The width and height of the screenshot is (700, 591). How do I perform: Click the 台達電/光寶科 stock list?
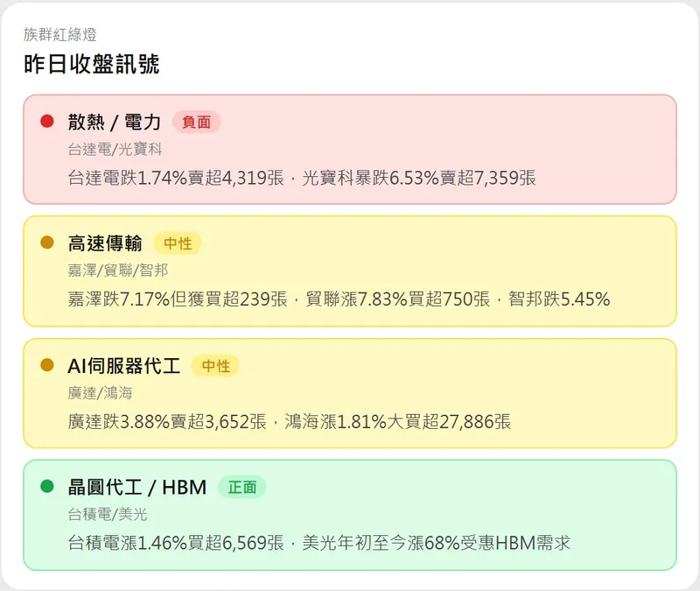115,150
